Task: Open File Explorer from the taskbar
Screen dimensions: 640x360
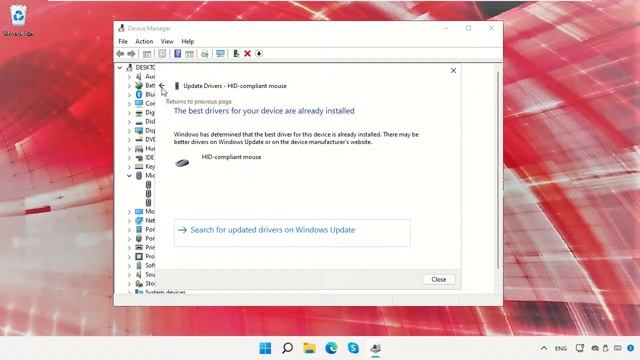Action: (x=309, y=348)
